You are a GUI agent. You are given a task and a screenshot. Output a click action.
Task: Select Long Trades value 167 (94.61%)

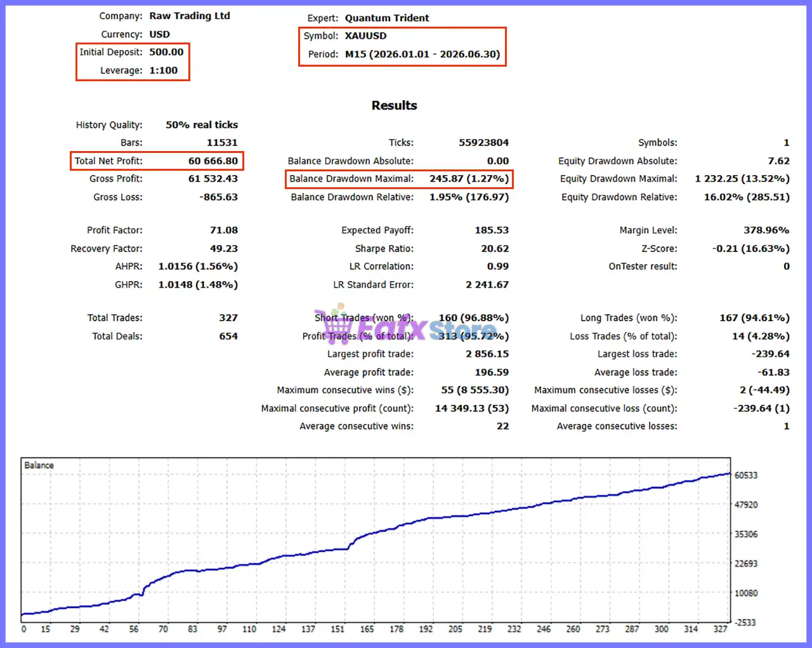click(754, 318)
